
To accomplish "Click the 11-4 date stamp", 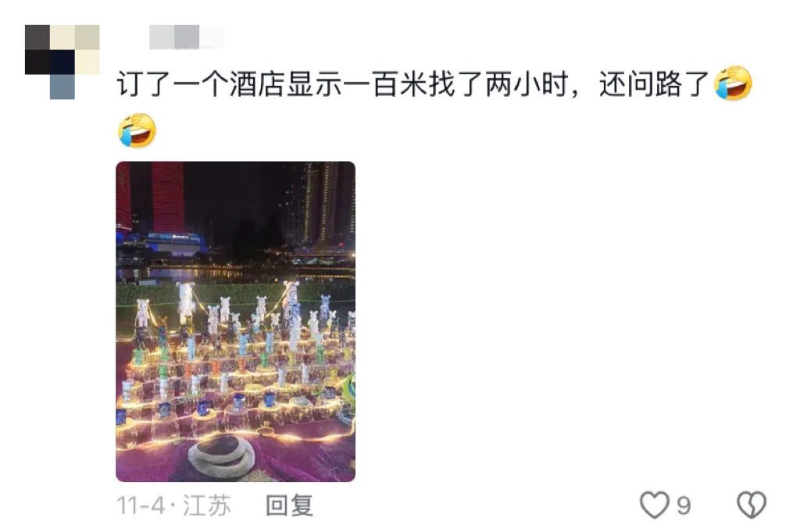I will pyautogui.click(x=141, y=506).
